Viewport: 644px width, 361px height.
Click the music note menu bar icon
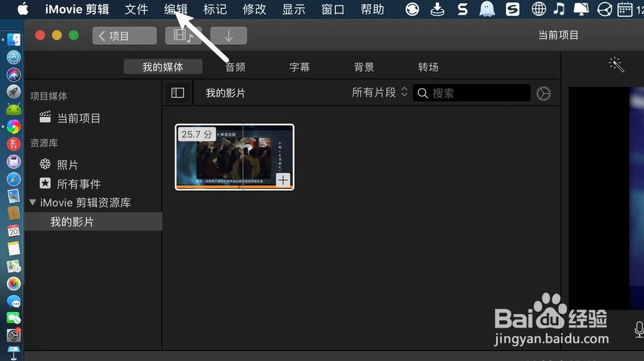point(559,9)
